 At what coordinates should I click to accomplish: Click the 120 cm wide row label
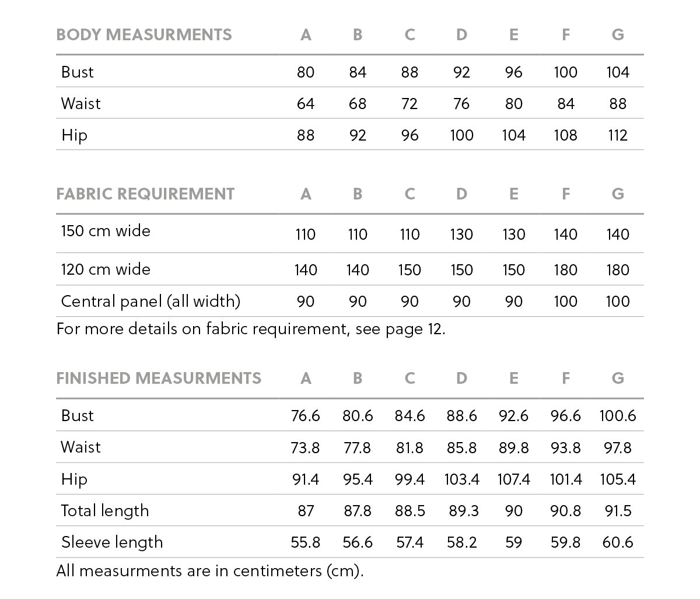106,269
